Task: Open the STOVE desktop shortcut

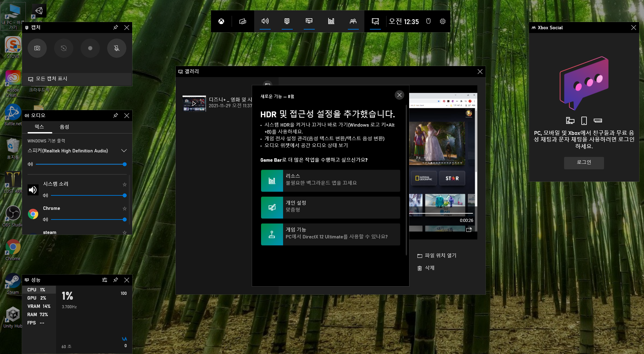Action: click(13, 47)
